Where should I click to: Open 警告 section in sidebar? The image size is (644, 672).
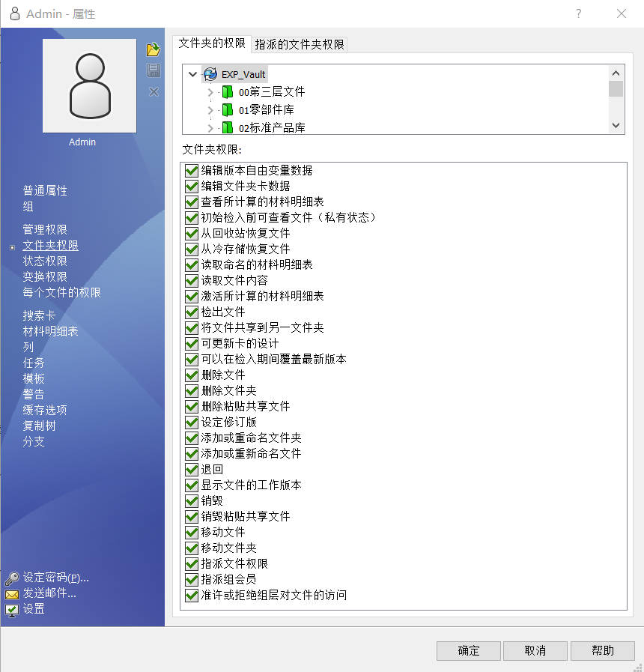pyautogui.click(x=34, y=394)
